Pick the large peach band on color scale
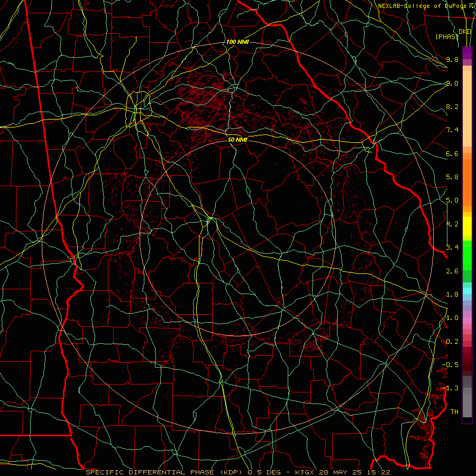476x476 pixels. [467, 109]
